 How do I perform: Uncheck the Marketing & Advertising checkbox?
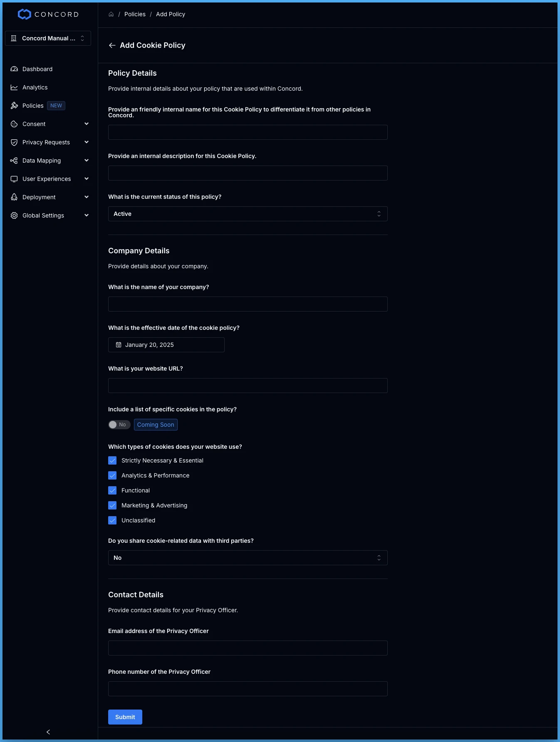coord(112,505)
